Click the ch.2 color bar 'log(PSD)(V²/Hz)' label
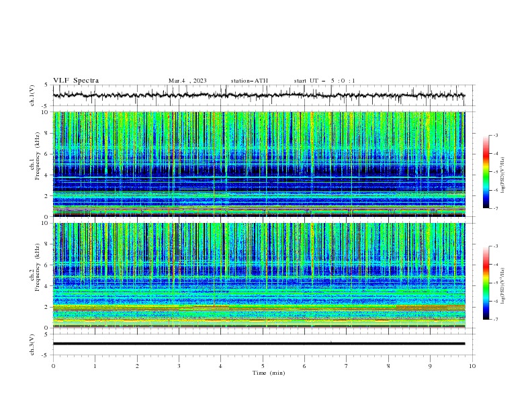This screenshot has width=532, height=411. (503, 286)
